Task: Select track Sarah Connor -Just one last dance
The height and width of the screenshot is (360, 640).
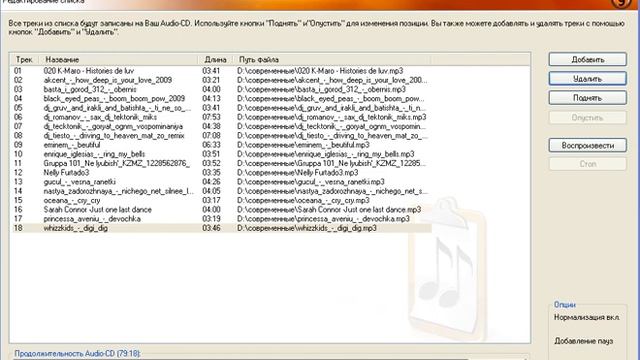Action: point(221,209)
